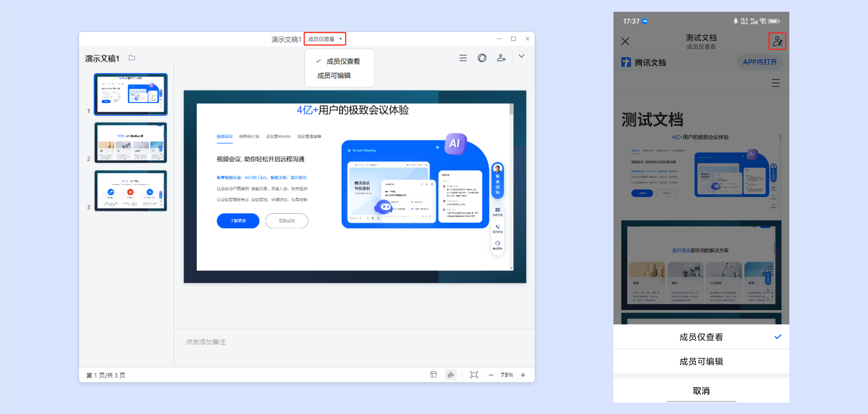Click the 会议室连接器 tab in the slide
Image resolution: width=868 pixels, height=414 pixels.
(309, 137)
